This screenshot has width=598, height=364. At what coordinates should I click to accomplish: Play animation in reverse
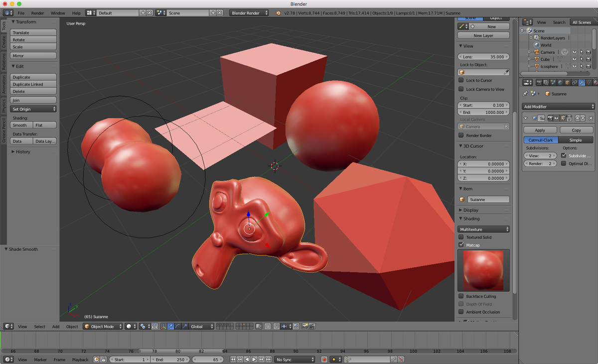tap(247, 359)
